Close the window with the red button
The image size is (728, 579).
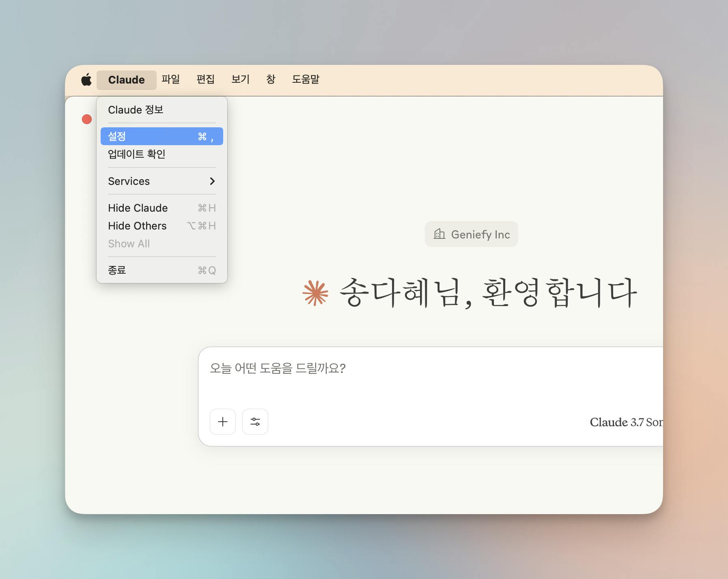click(x=87, y=119)
